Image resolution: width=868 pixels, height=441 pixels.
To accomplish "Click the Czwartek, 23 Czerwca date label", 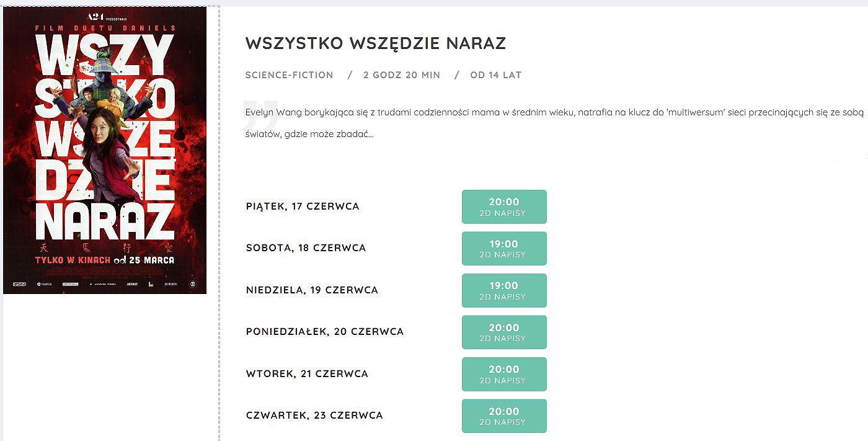I will [x=314, y=415].
